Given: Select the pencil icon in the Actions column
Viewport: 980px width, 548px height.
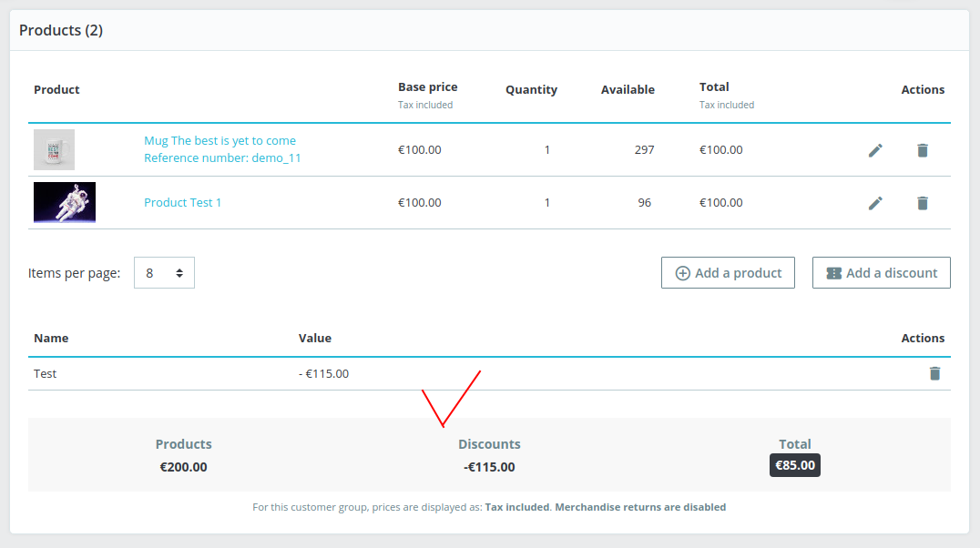Looking at the screenshot, I should (875, 150).
